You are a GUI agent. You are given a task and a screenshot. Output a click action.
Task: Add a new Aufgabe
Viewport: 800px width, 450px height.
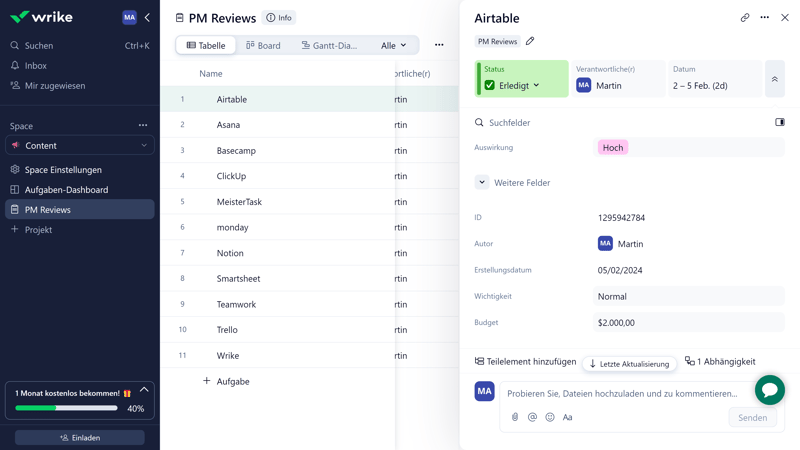226,381
